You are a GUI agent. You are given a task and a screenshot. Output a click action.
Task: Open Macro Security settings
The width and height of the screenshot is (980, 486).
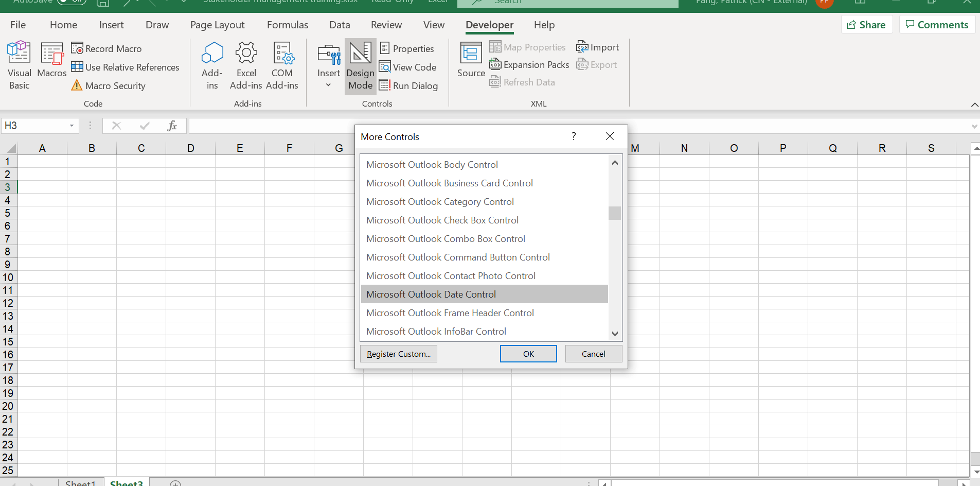(109, 85)
